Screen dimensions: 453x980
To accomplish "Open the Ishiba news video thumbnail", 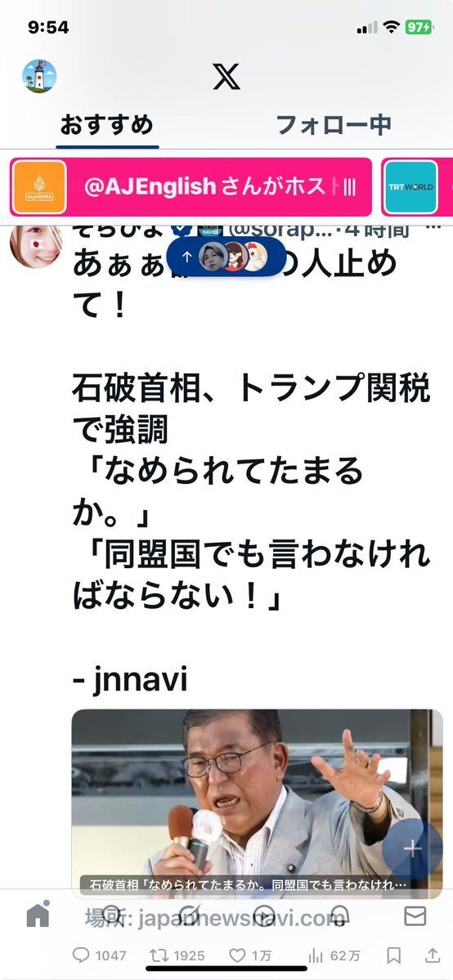I will coord(257,803).
